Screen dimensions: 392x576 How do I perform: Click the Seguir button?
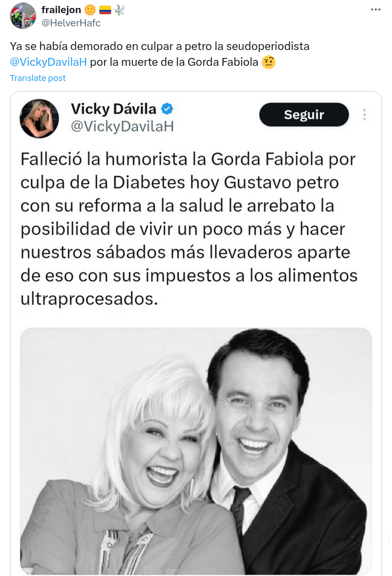coord(304,115)
